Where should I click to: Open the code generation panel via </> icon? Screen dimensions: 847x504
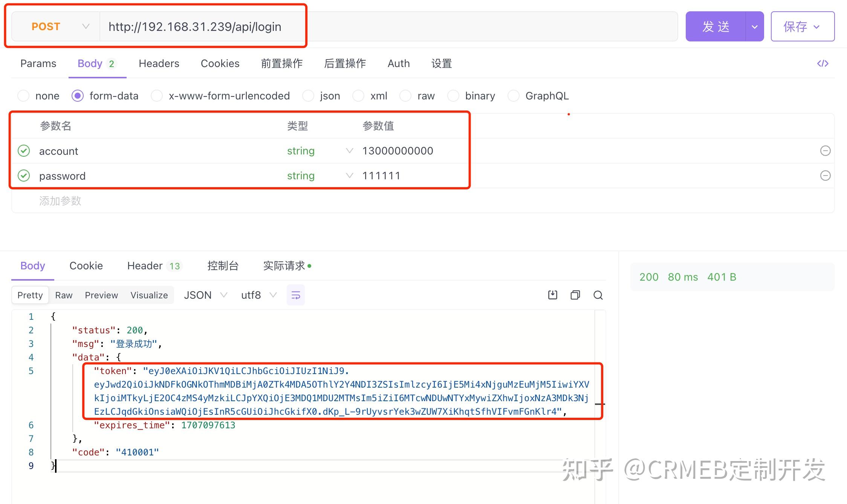823,63
